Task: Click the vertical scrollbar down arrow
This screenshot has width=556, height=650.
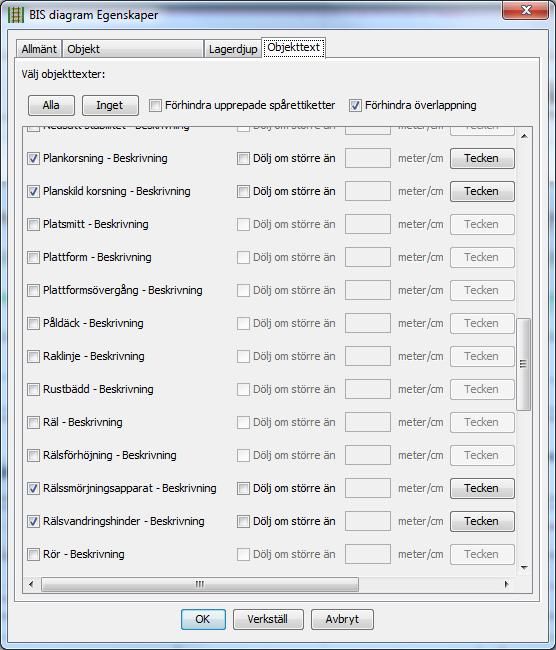Action: (524, 568)
